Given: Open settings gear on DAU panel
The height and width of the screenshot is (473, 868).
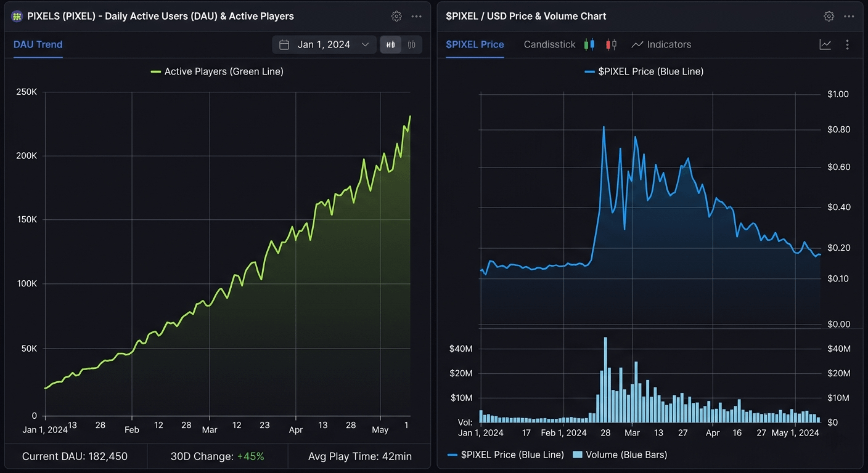Looking at the screenshot, I should pos(396,17).
